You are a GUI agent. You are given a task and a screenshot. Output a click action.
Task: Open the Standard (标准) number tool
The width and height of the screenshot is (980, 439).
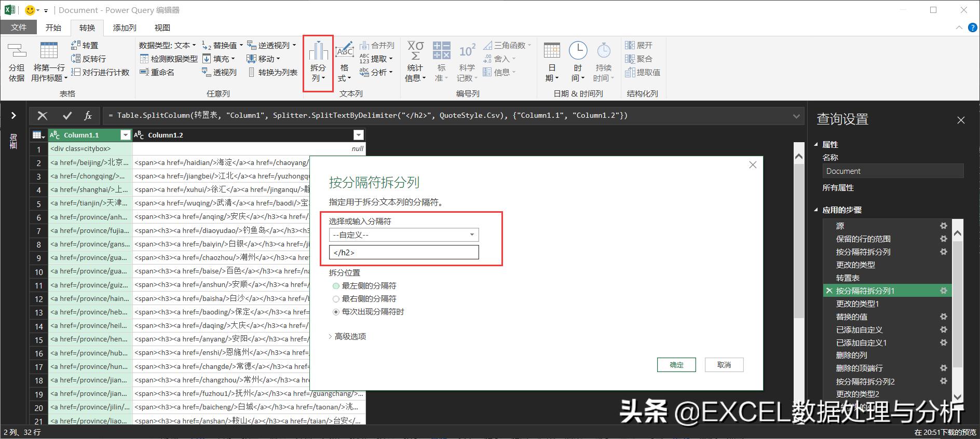[x=441, y=62]
